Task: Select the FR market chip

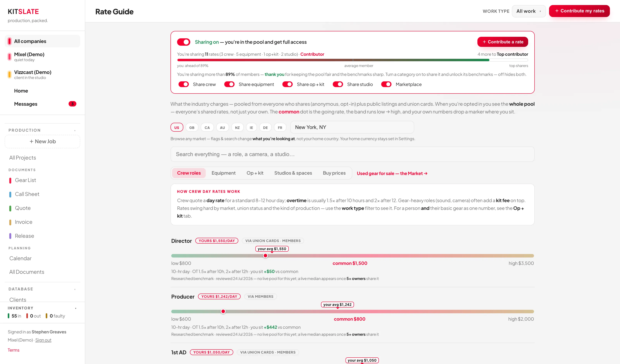Action: (280, 127)
